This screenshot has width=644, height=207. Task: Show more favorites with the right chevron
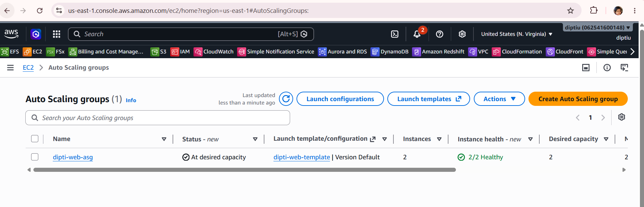633,52
